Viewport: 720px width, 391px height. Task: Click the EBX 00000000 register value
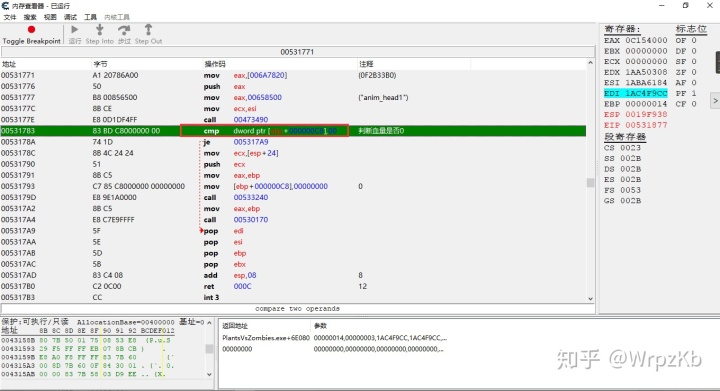point(636,51)
